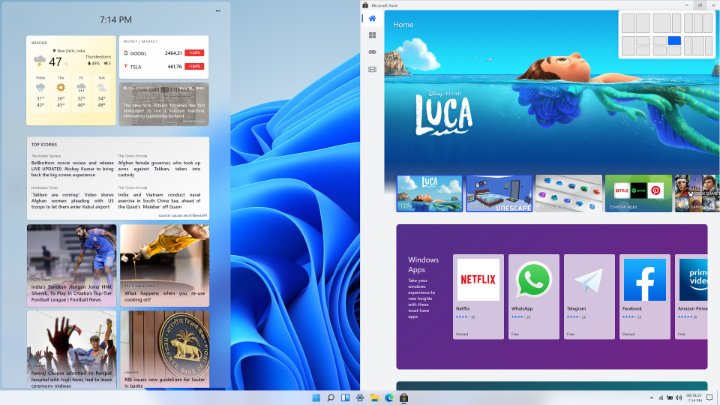Snap to bottom-left quadrant of four-zone layout
720x405 pixels.
[660, 51]
